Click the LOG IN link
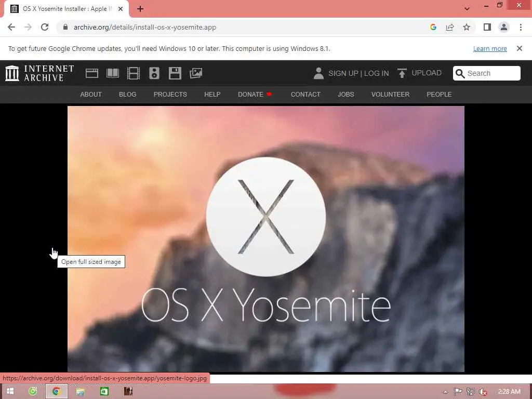532x399 pixels. pos(376,73)
